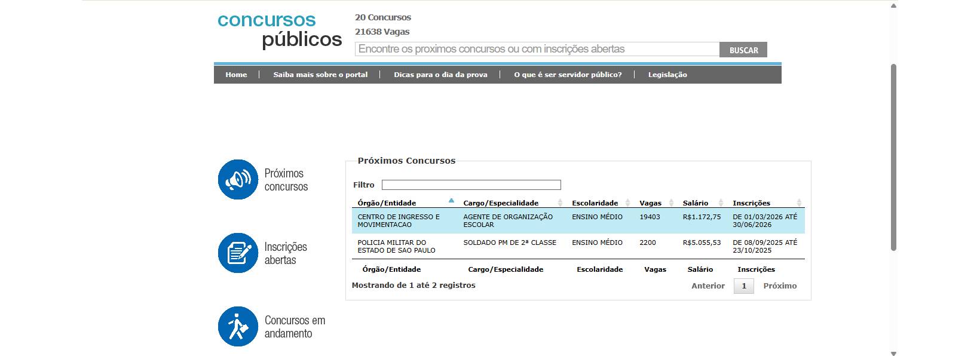Sort by Inscrições column header

click(x=751, y=203)
